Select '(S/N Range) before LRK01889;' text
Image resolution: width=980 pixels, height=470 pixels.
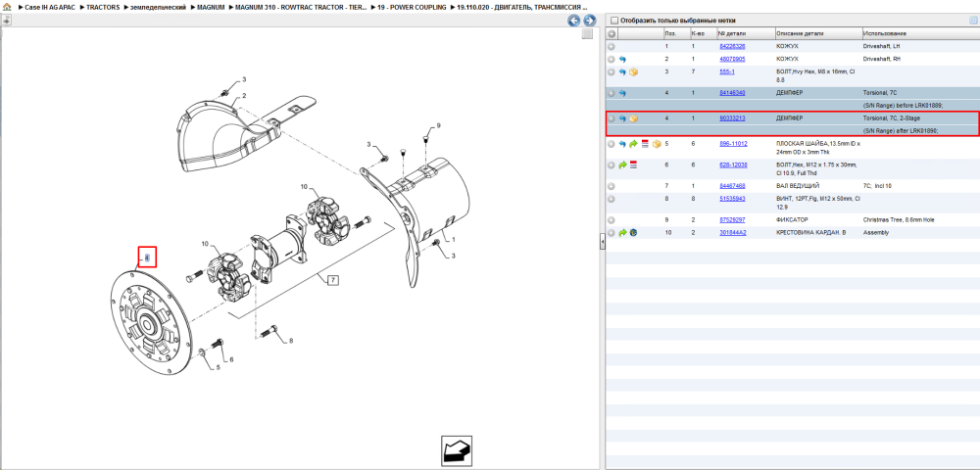pos(903,105)
